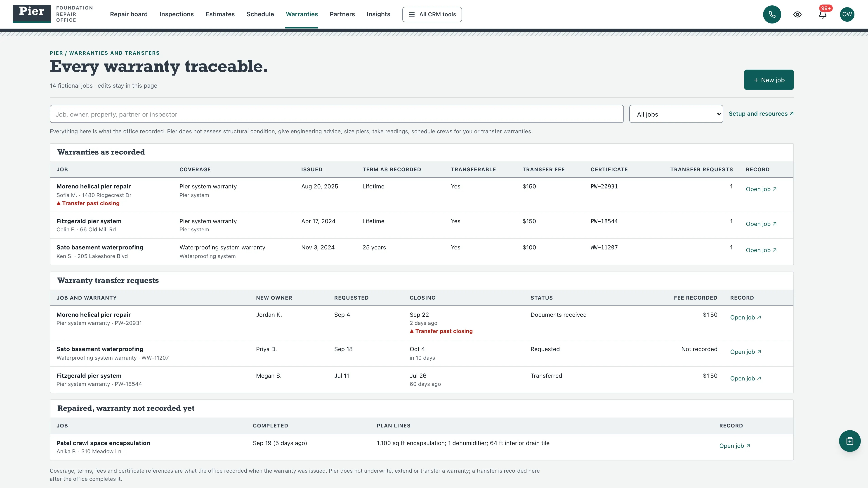Expand the All jobs filter dropdown
The height and width of the screenshot is (488, 868).
(676, 114)
